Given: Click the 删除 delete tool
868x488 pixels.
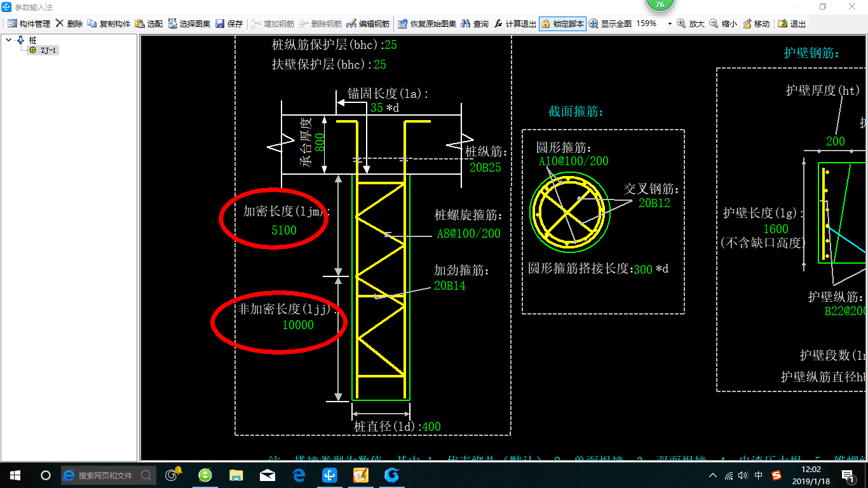Looking at the screenshot, I should click(69, 24).
